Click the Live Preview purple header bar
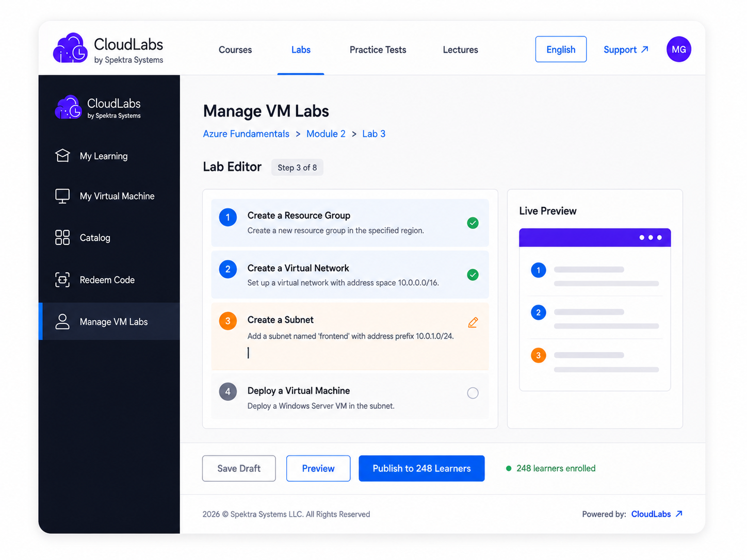The height and width of the screenshot is (560, 747). tap(595, 238)
